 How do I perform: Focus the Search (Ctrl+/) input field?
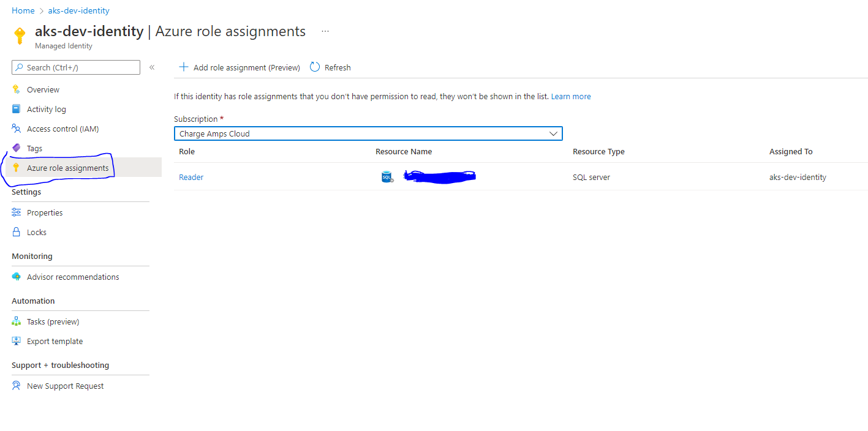point(76,67)
